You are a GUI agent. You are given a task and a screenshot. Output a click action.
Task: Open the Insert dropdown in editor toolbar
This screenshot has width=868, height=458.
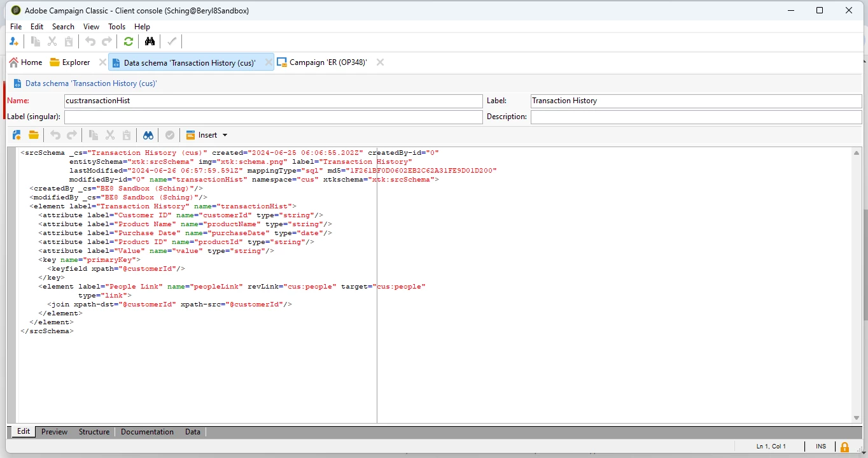[207, 135]
